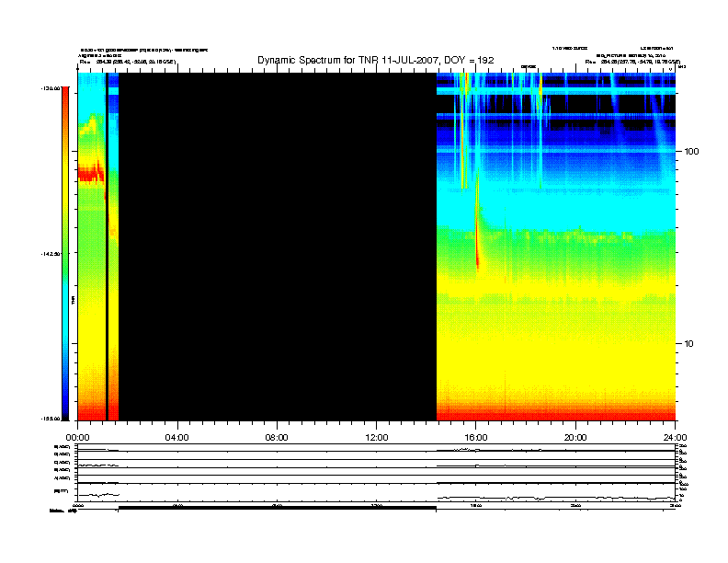Click the -155.00 bottom color scale label
This screenshot has width=728, height=563.
click(51, 419)
